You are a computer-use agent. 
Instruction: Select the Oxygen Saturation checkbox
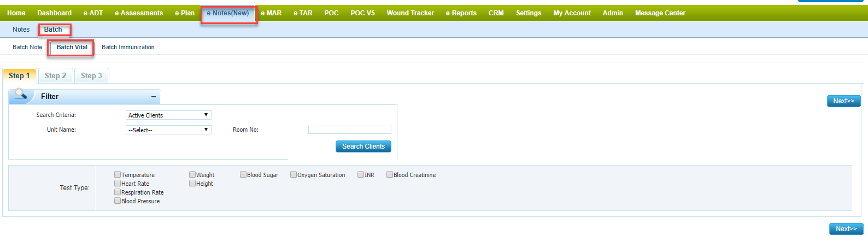tap(294, 175)
